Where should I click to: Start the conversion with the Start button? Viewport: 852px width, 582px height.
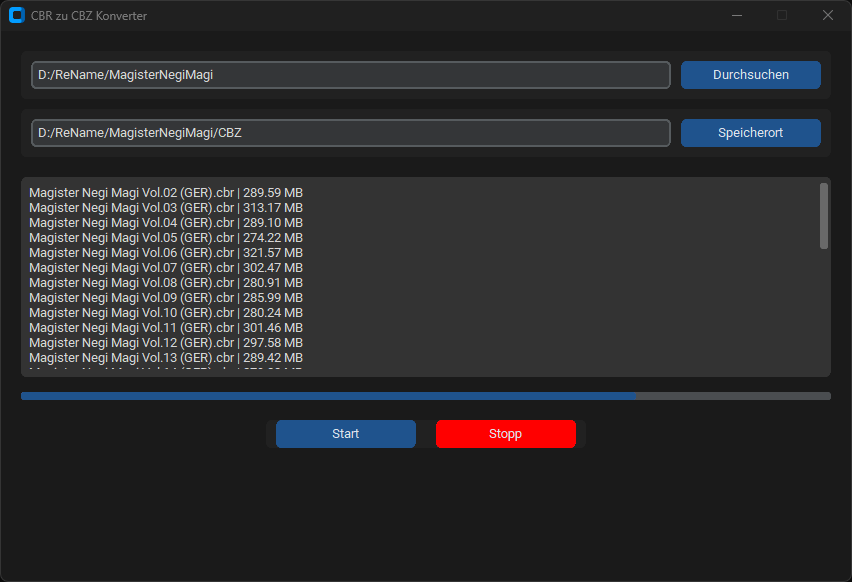[x=346, y=434]
